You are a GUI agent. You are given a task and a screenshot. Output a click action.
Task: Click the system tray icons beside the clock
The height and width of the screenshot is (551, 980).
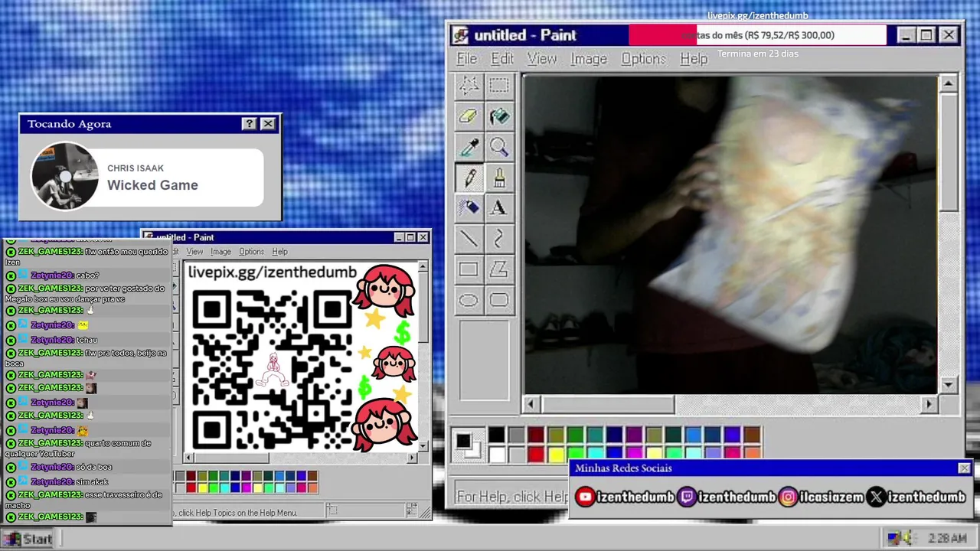point(900,538)
